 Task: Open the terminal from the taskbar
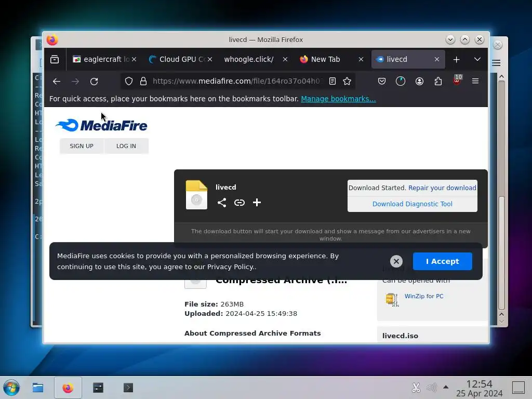tap(128, 388)
